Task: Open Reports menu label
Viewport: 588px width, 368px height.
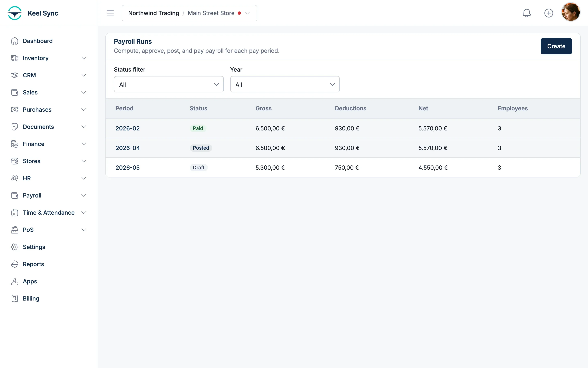Action: tap(33, 264)
